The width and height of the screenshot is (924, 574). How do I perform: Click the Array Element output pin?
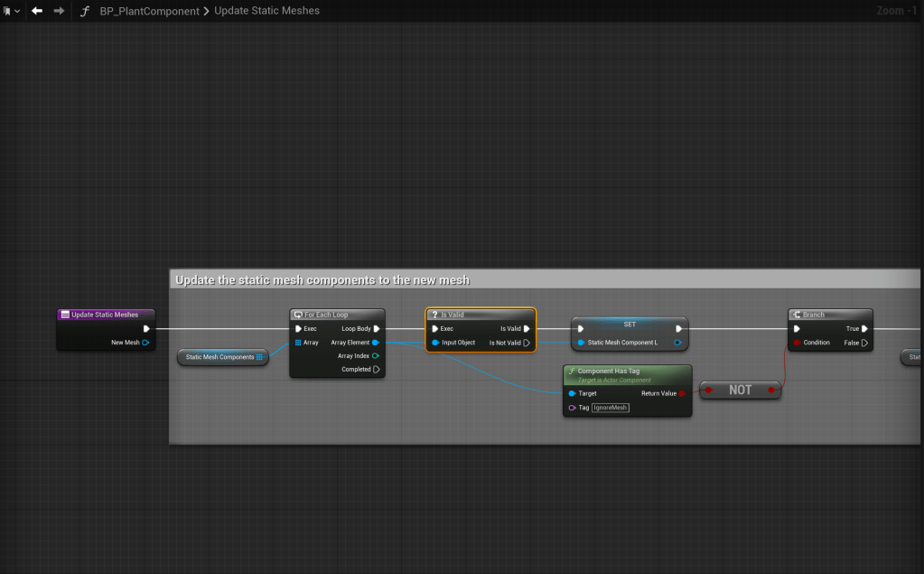tap(376, 343)
